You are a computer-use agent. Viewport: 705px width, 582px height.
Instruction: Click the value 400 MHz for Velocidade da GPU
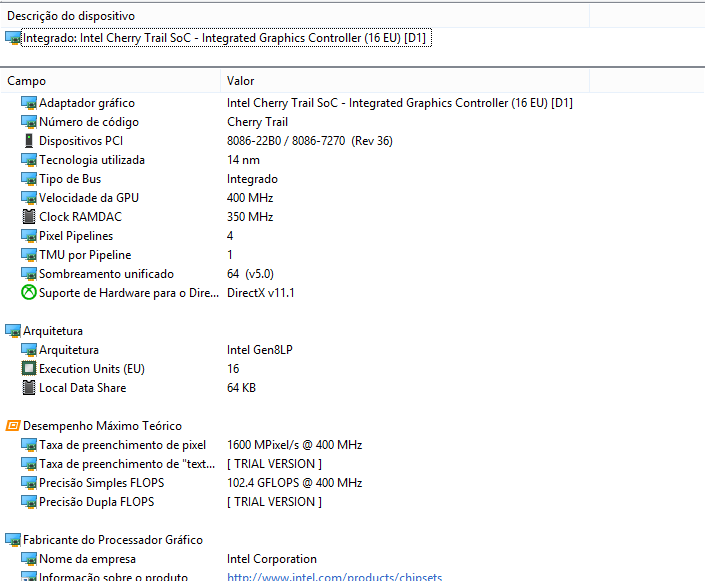[250, 198]
